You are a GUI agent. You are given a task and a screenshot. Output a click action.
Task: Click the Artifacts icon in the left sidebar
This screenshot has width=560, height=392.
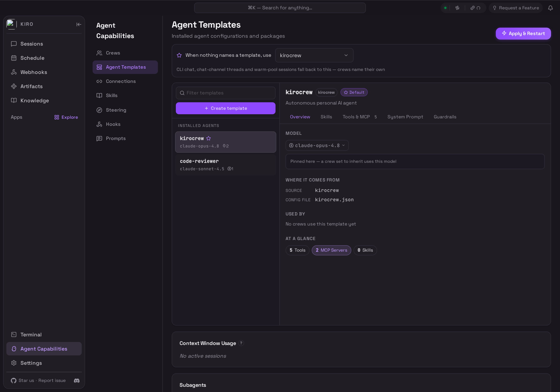click(x=14, y=86)
